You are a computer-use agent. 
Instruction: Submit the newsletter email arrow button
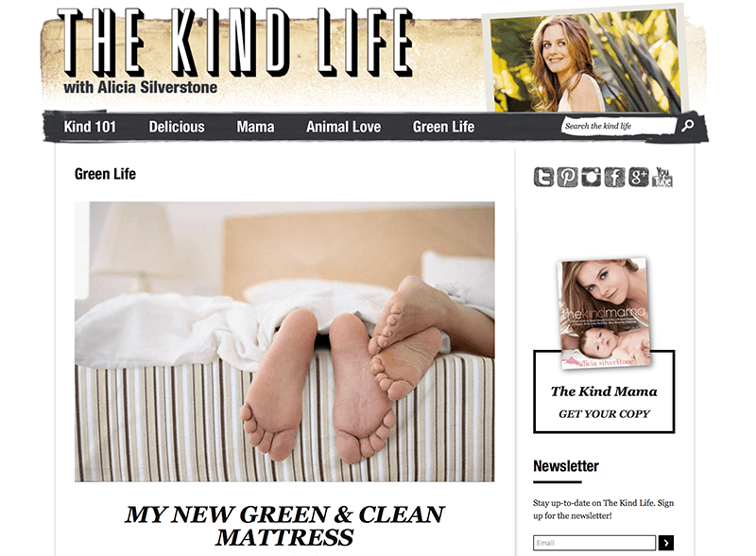point(666,543)
